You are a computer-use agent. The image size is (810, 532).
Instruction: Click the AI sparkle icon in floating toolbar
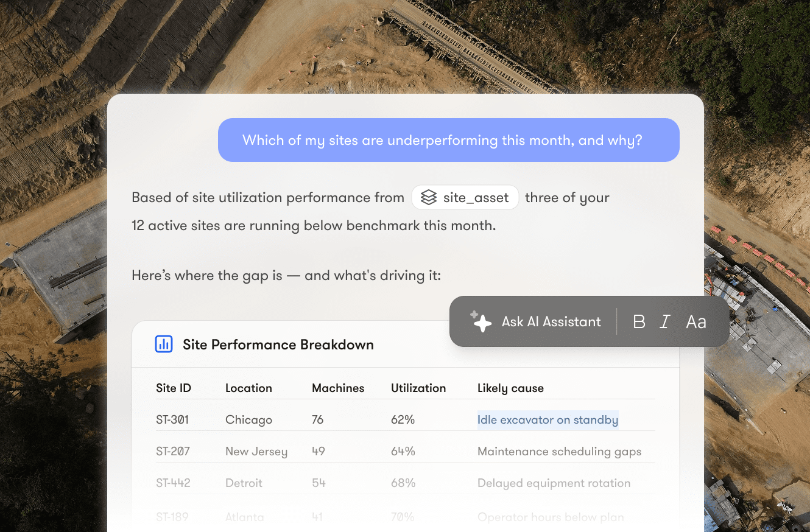pos(481,321)
